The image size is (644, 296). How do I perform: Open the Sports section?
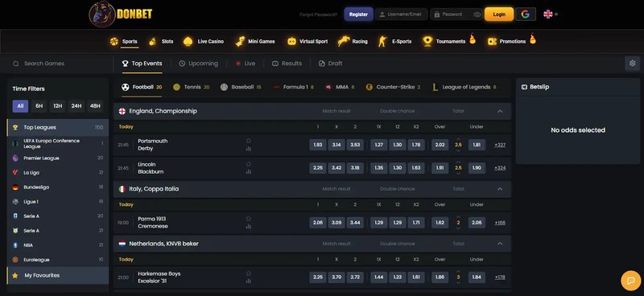124,41
